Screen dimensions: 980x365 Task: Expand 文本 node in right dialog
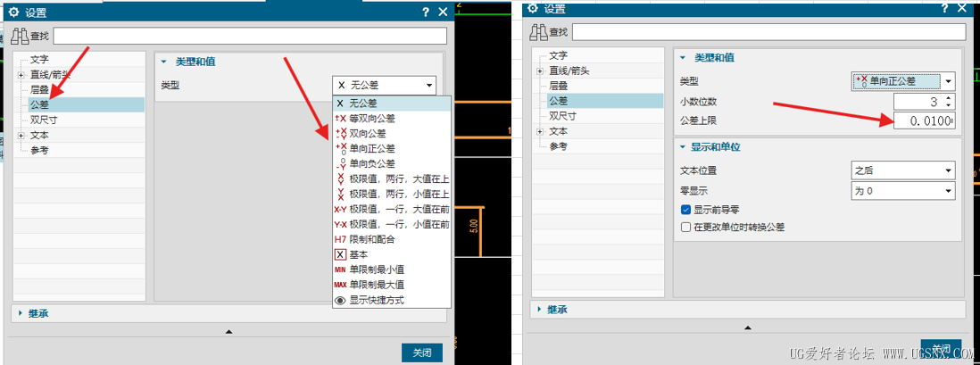coord(539,131)
